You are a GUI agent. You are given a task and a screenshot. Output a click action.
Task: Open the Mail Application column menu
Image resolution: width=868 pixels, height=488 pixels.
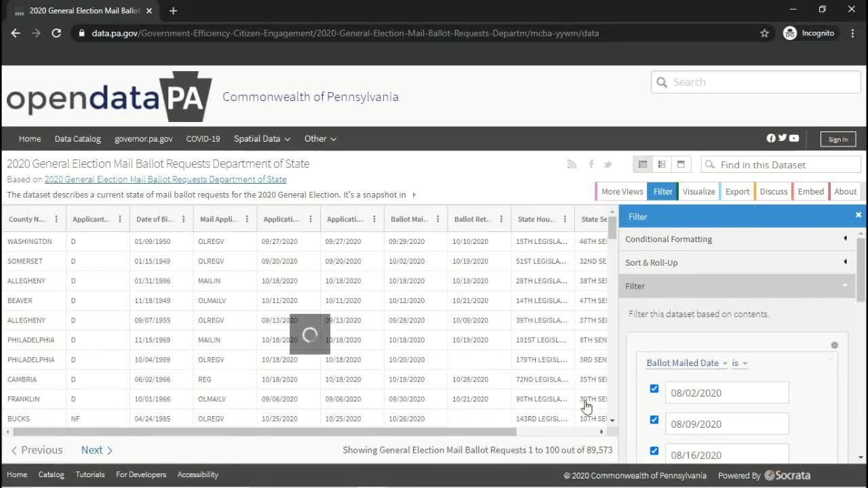point(247,219)
